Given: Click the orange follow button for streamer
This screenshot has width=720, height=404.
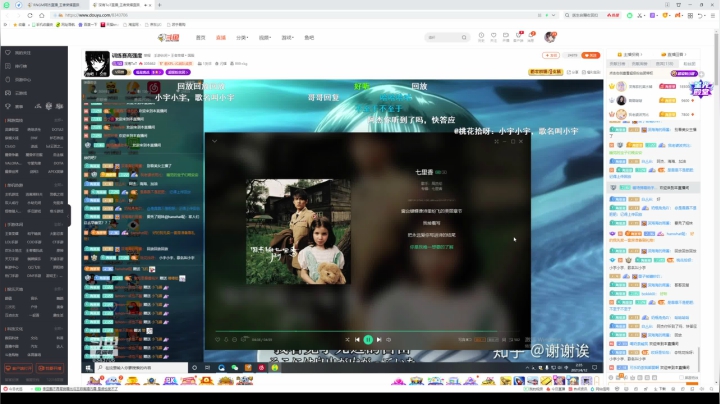Looking at the screenshot, I should coord(591,55).
